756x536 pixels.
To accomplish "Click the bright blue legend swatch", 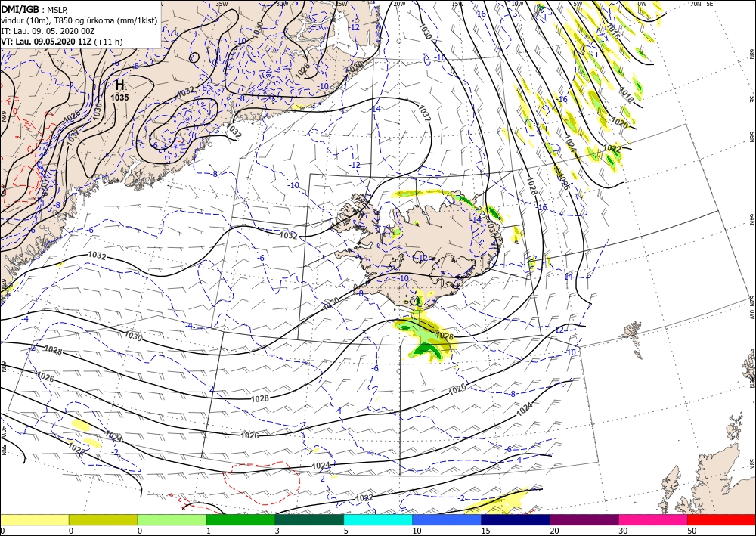I will click(x=447, y=519).
